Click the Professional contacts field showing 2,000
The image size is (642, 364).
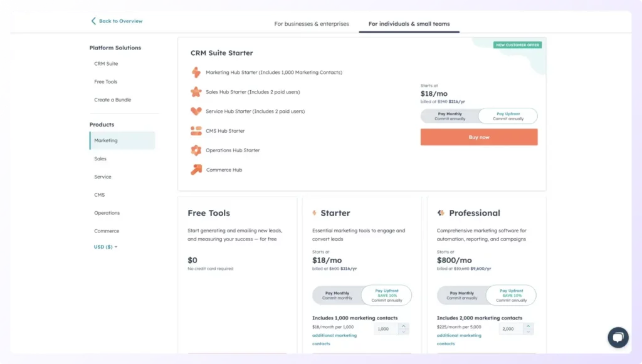510,329
